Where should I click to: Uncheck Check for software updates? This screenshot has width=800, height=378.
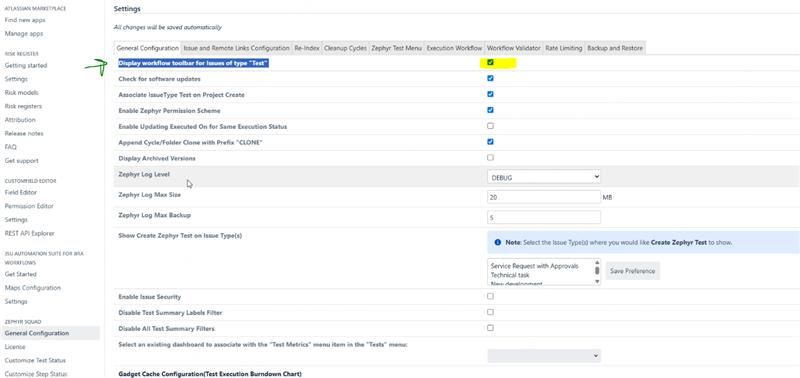tap(490, 79)
